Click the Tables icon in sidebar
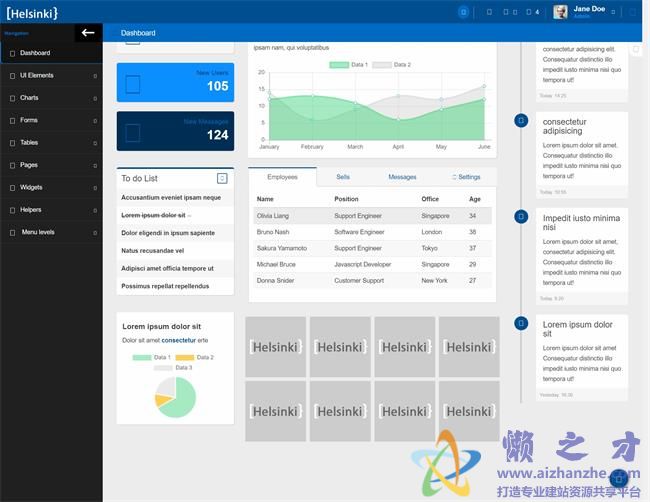Viewport: 650px width, 502px height. coord(12,143)
